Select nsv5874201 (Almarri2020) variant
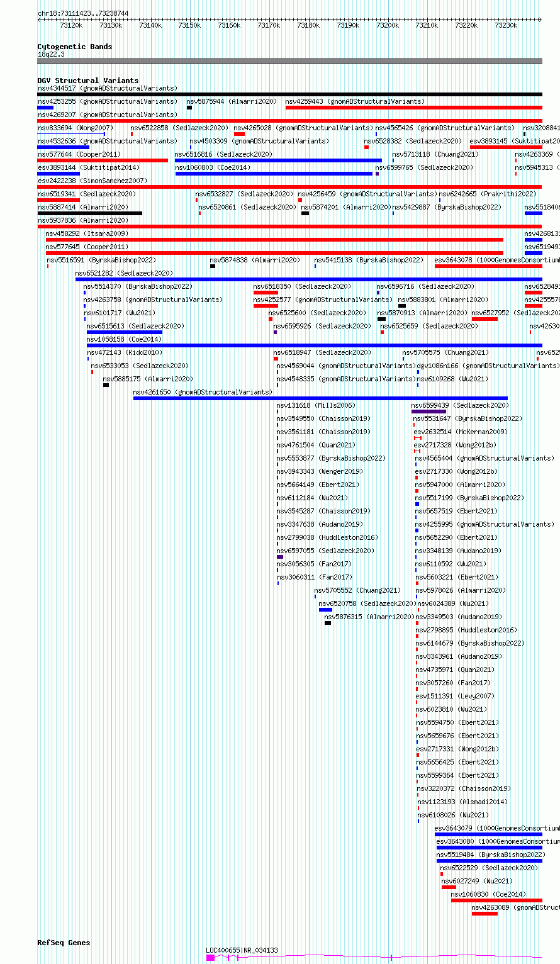560x964 pixels. pos(346,207)
